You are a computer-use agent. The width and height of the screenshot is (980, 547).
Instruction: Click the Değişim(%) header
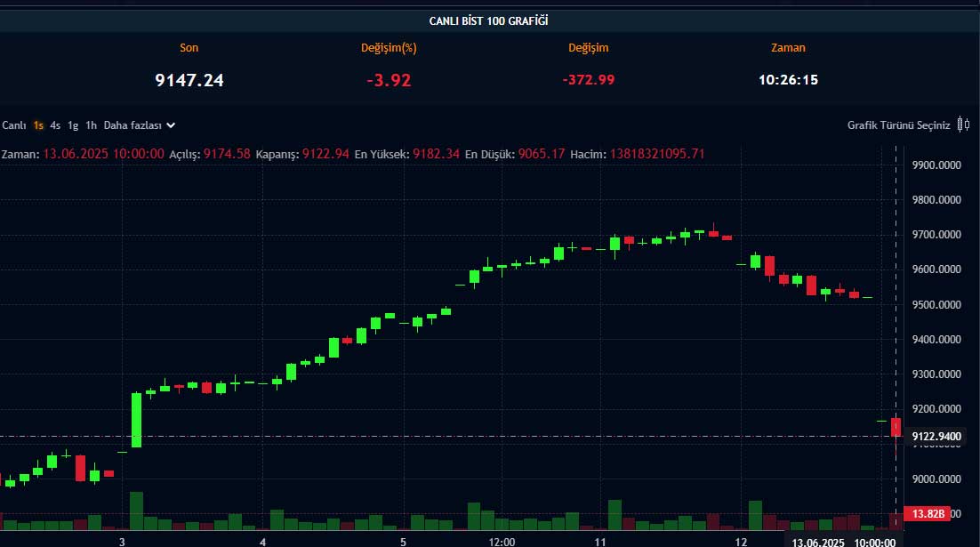(x=389, y=48)
